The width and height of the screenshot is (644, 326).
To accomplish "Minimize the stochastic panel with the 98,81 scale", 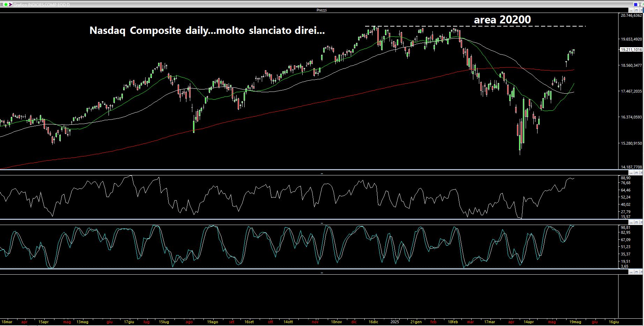I will click(631, 222).
